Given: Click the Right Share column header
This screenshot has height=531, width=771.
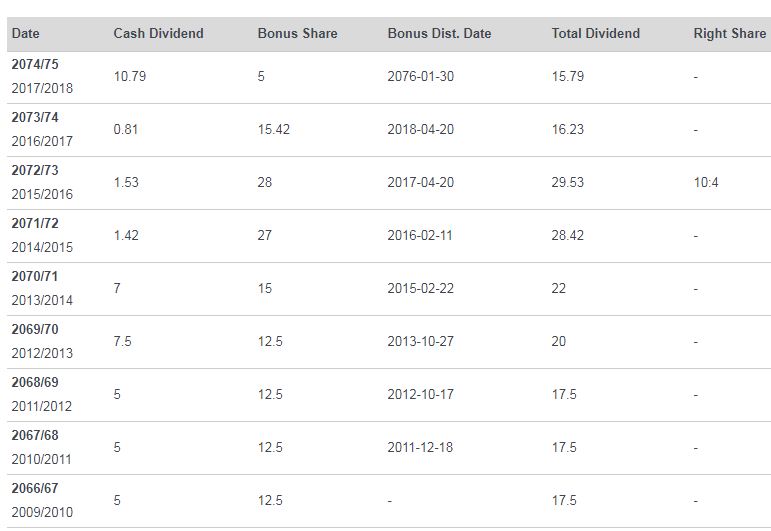Looking at the screenshot, I should tap(729, 34).
